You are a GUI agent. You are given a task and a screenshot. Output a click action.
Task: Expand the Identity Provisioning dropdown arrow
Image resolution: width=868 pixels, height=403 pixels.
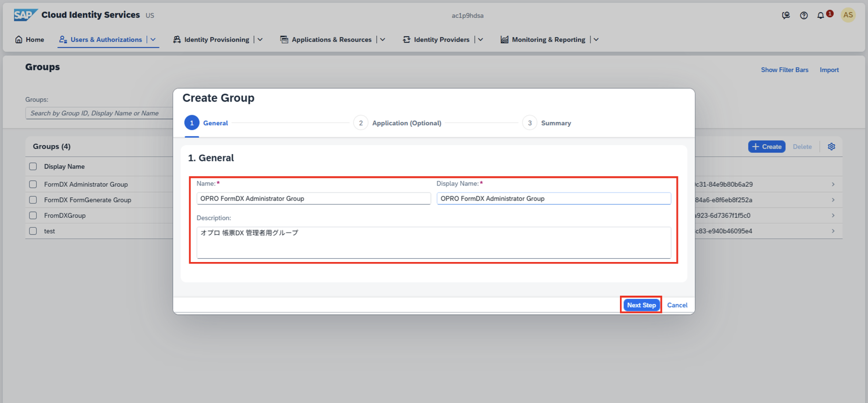pyautogui.click(x=260, y=39)
